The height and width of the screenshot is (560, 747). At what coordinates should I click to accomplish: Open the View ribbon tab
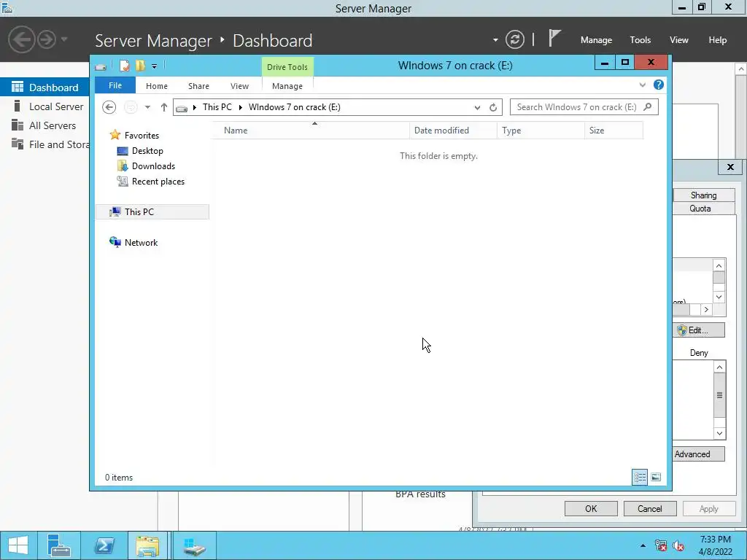[239, 86]
